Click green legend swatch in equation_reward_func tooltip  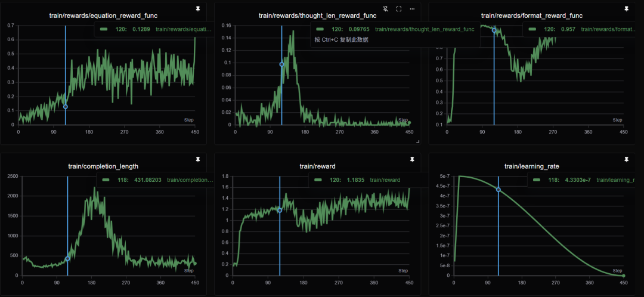pyautogui.click(x=104, y=29)
